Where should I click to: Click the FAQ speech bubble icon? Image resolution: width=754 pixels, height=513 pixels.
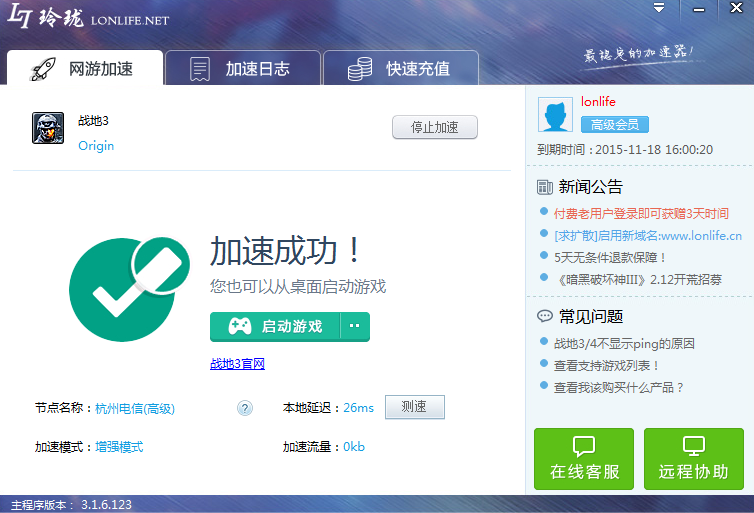[x=545, y=316]
